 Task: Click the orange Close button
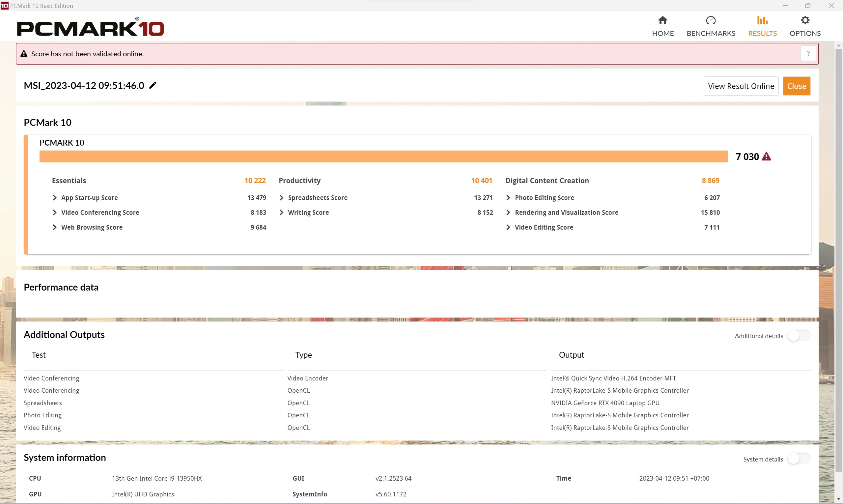pos(797,86)
